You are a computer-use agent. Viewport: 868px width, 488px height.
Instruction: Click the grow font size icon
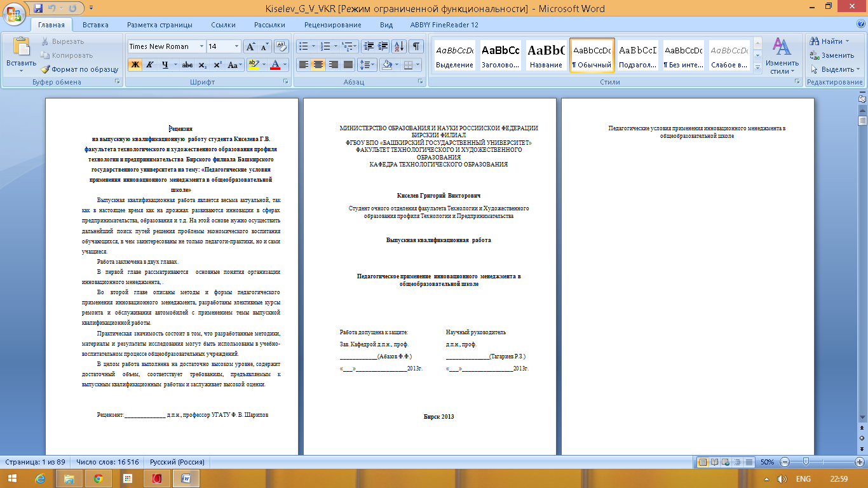pyautogui.click(x=250, y=46)
